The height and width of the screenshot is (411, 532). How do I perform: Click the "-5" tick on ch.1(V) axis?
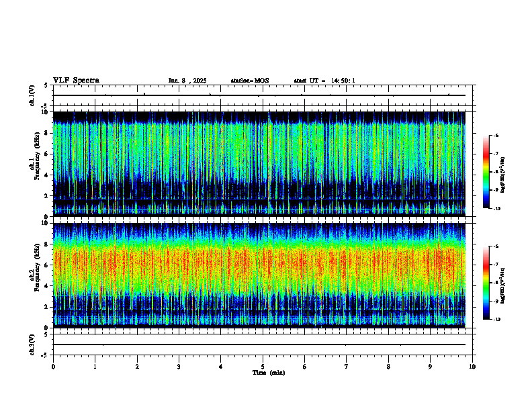point(45,106)
